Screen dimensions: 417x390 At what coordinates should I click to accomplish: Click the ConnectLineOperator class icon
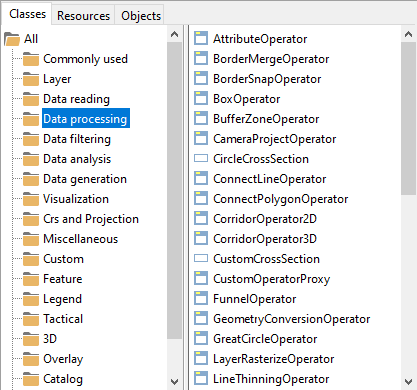click(201, 178)
